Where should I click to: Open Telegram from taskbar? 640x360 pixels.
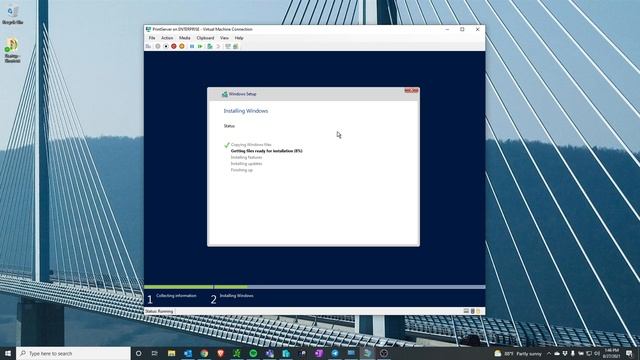tap(335, 353)
